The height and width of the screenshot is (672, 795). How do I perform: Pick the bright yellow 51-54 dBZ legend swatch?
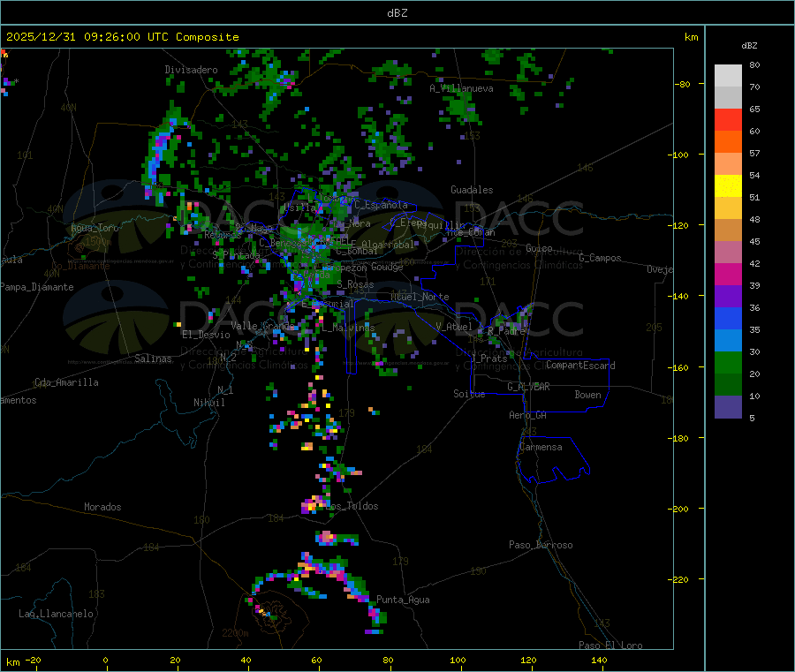click(728, 186)
